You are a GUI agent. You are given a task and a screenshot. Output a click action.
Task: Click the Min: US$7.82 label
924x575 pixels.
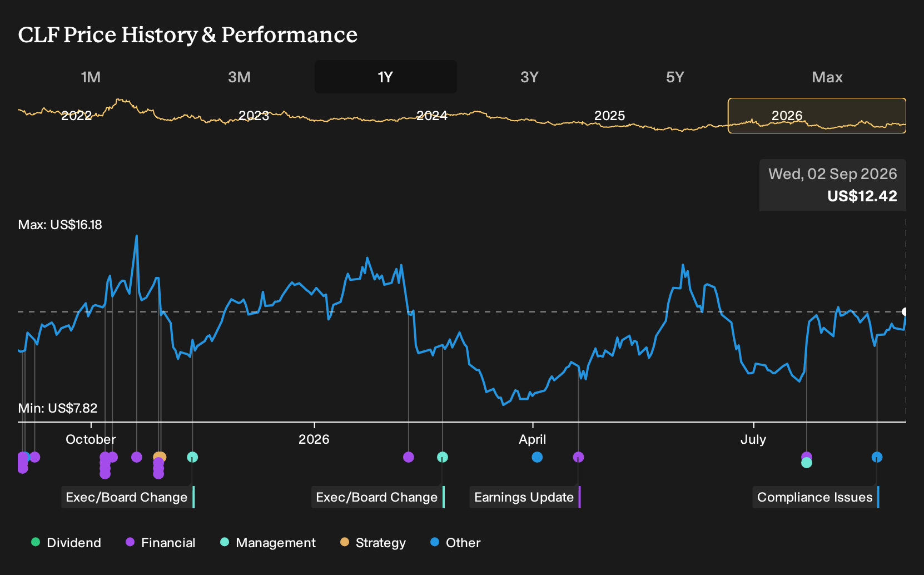click(58, 408)
